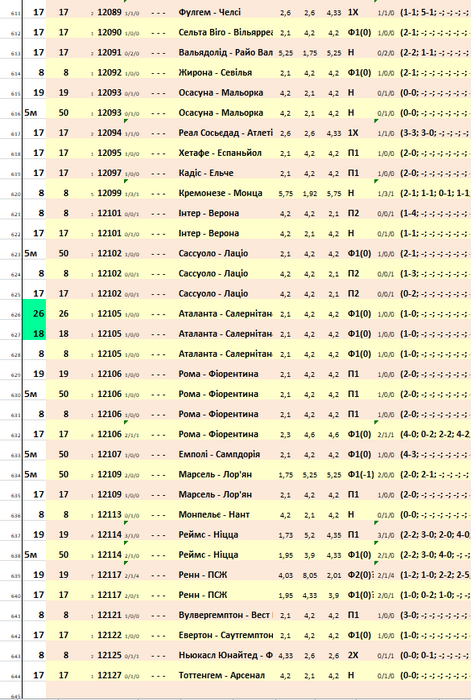Click the scores cell starting (2-1; 1-1; 0-1

click(435, 193)
